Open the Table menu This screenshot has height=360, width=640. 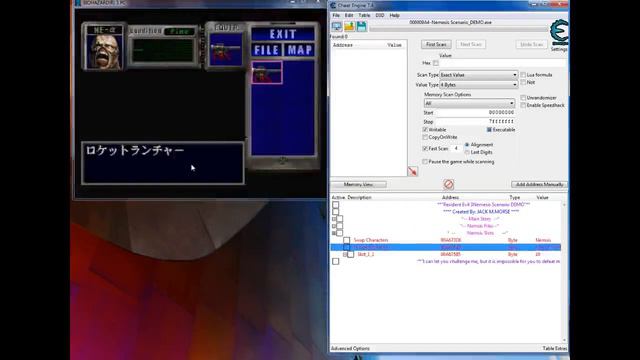coord(364,16)
